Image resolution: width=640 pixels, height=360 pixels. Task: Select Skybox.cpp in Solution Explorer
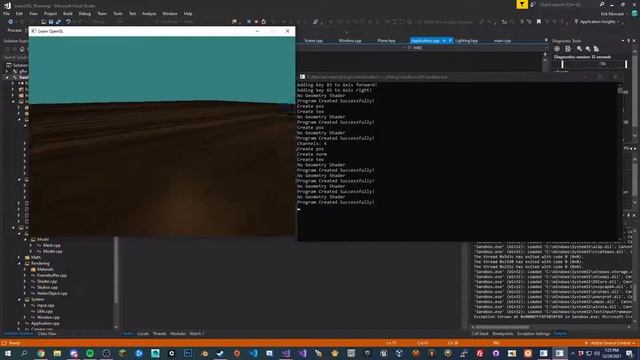click(x=47, y=287)
